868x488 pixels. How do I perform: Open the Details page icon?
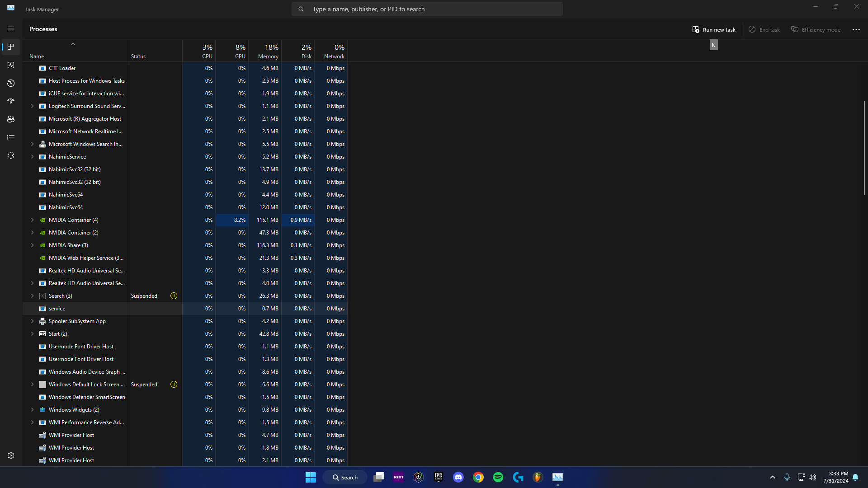(x=11, y=137)
